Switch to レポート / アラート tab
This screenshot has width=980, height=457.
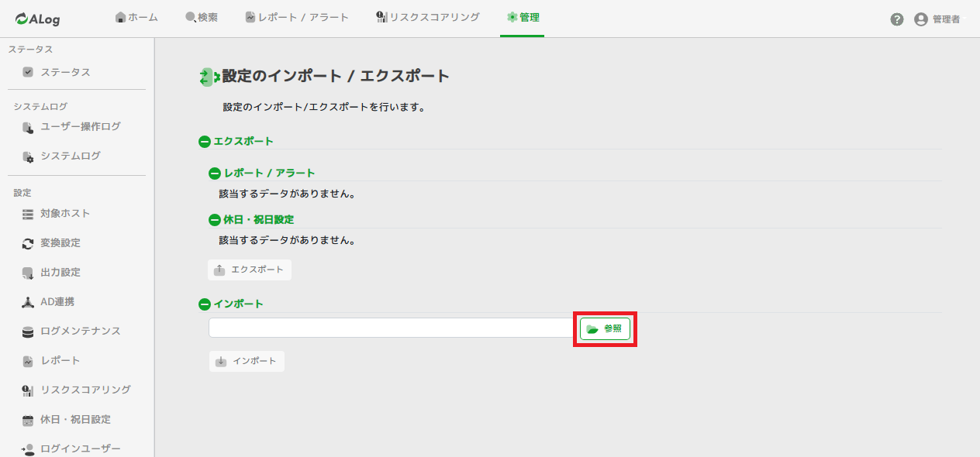[x=297, y=17]
